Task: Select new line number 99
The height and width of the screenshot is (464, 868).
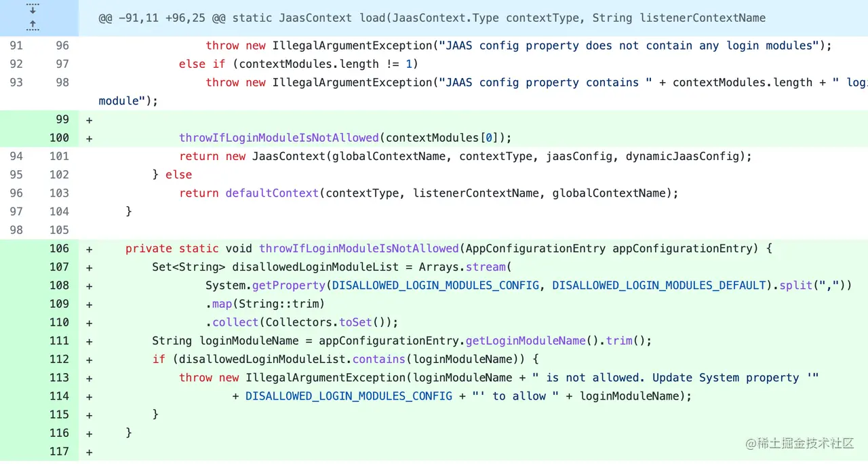Action: [62, 119]
